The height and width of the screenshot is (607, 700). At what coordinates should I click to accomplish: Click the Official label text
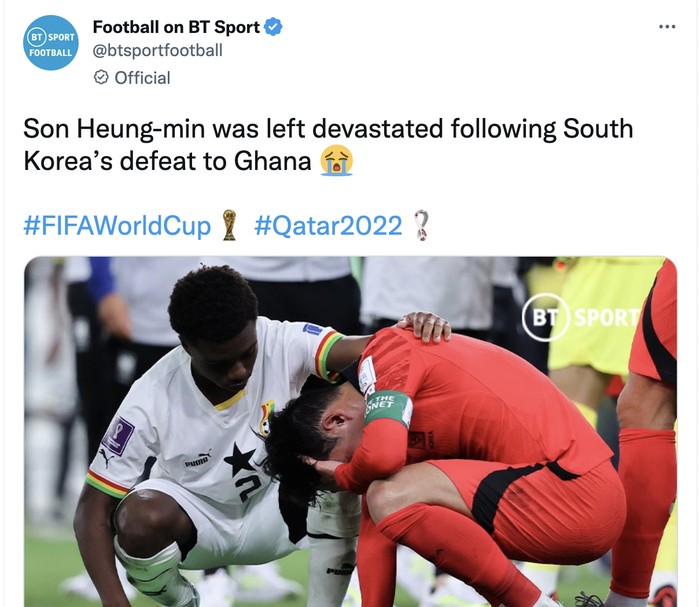click(142, 78)
